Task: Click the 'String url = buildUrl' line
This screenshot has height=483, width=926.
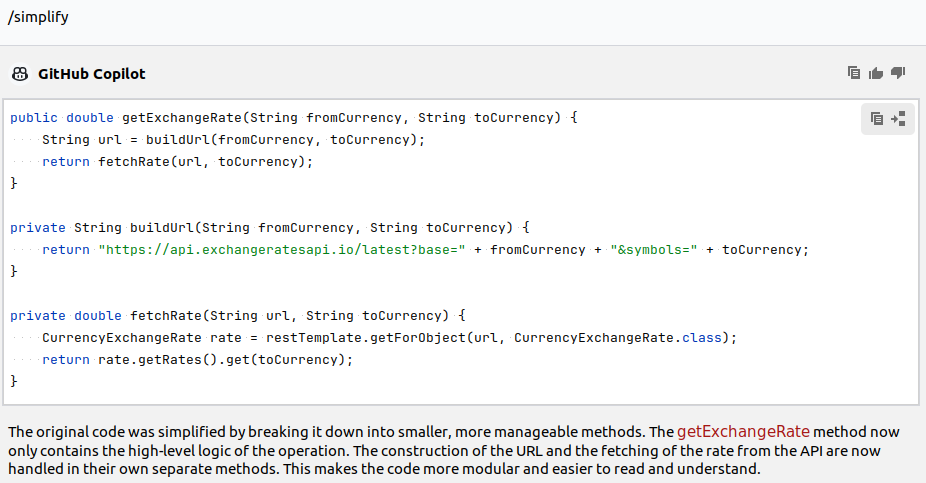Action: point(233,140)
